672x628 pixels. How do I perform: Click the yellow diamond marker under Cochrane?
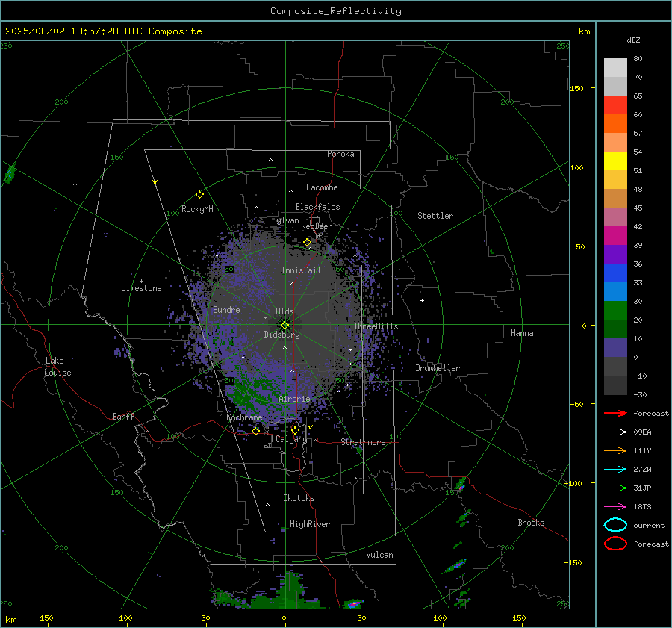tap(256, 431)
